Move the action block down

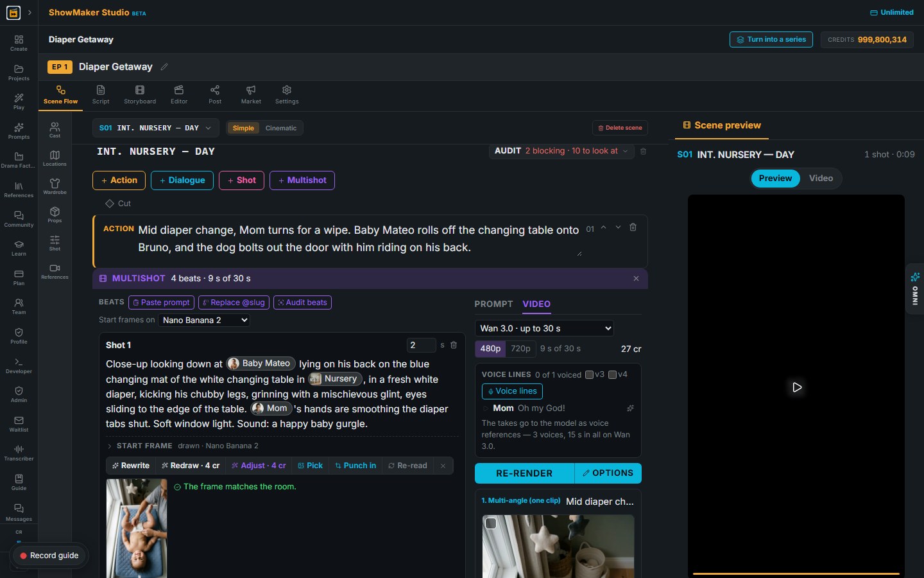click(x=618, y=227)
